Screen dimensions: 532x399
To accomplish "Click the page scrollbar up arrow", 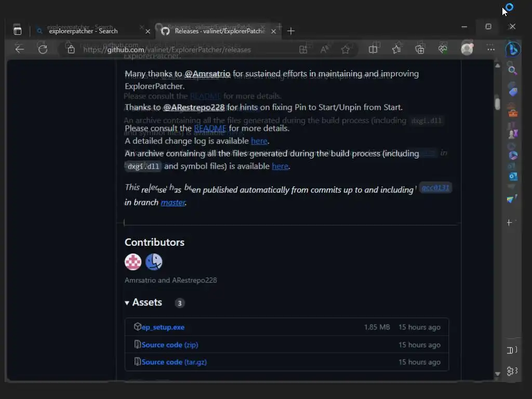I will 497,66.
